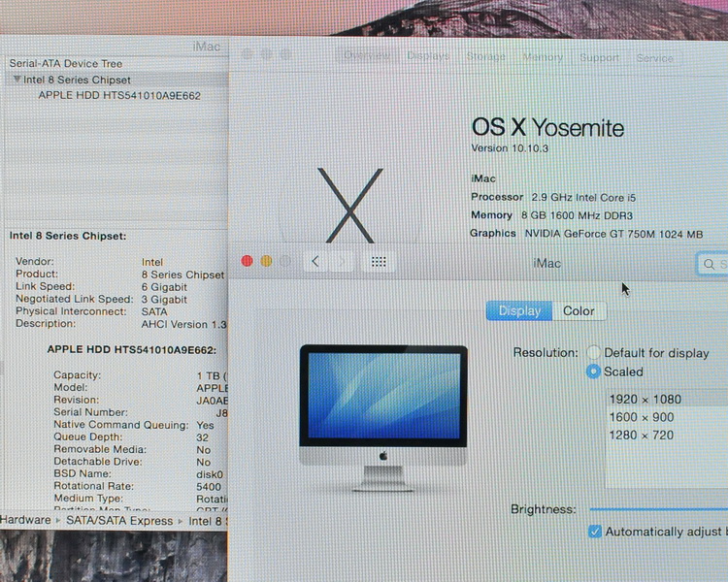Click Serial-ATA Device Tree column header
Image resolution: width=728 pixels, height=582 pixels.
tap(66, 64)
